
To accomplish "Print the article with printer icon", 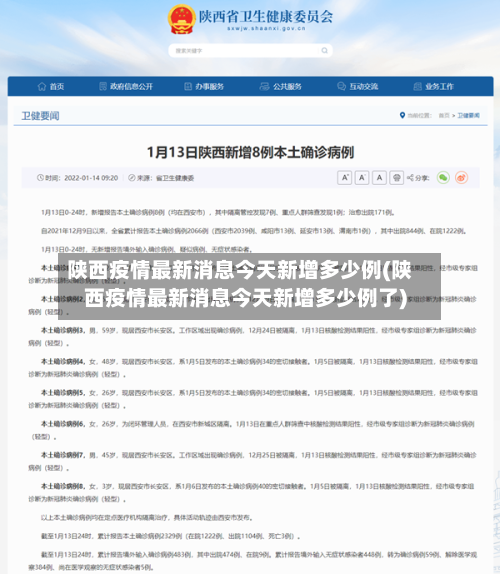I will (x=396, y=178).
